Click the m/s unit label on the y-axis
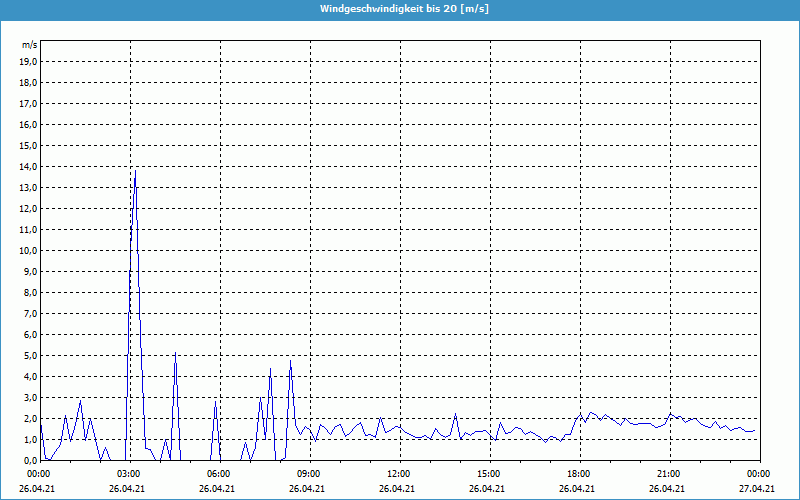Screen dimensions: 800x500 (29, 45)
